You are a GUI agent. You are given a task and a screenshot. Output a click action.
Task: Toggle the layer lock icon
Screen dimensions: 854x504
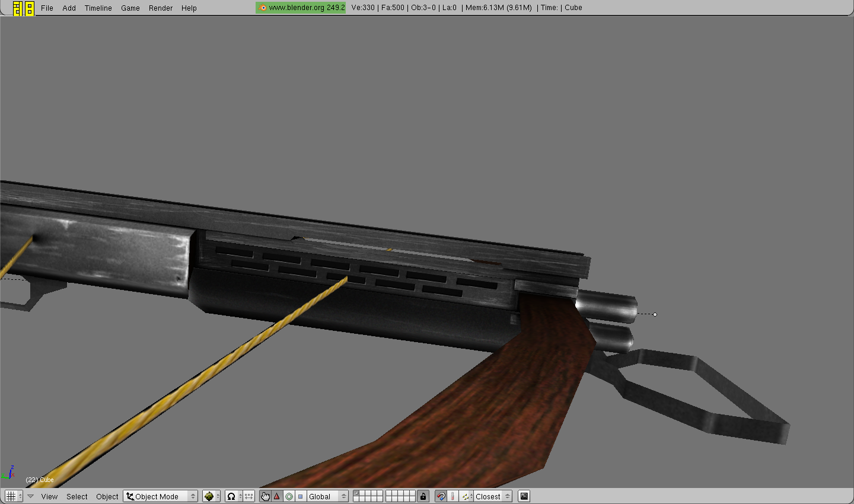(x=423, y=496)
